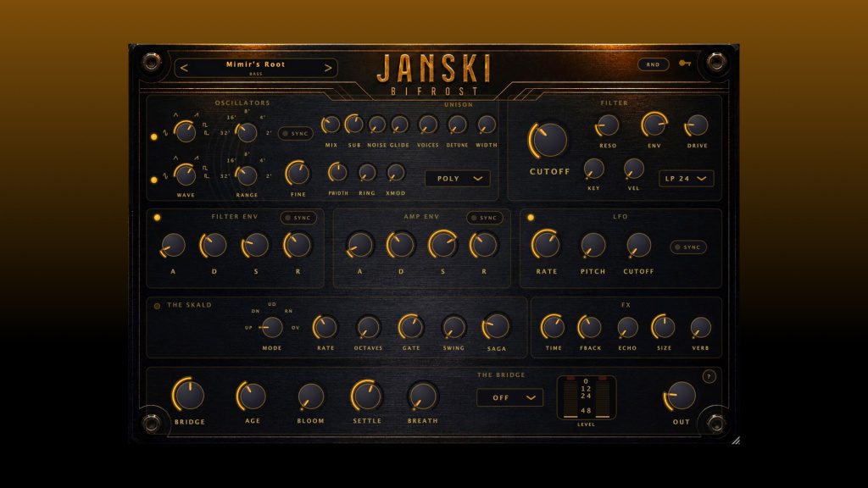This screenshot has height=488, width=868.
Task: Enable The Skald arpeggiator light
Action: [x=157, y=305]
